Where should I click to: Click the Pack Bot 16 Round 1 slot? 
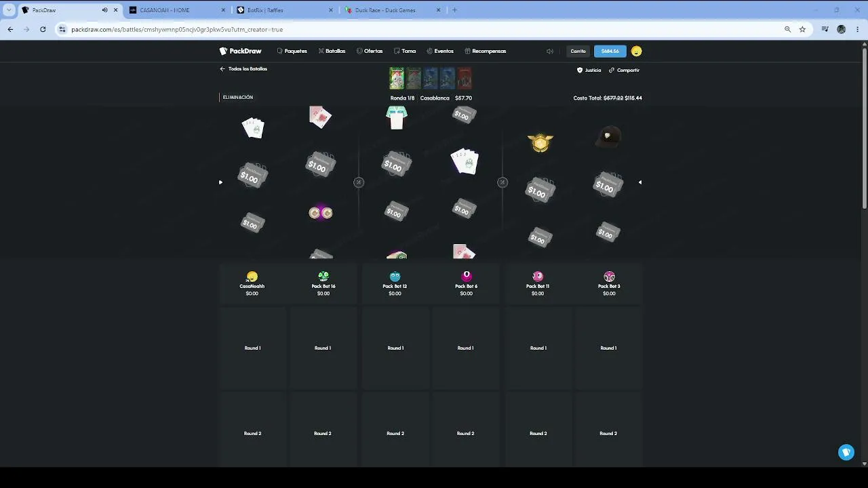pyautogui.click(x=323, y=348)
